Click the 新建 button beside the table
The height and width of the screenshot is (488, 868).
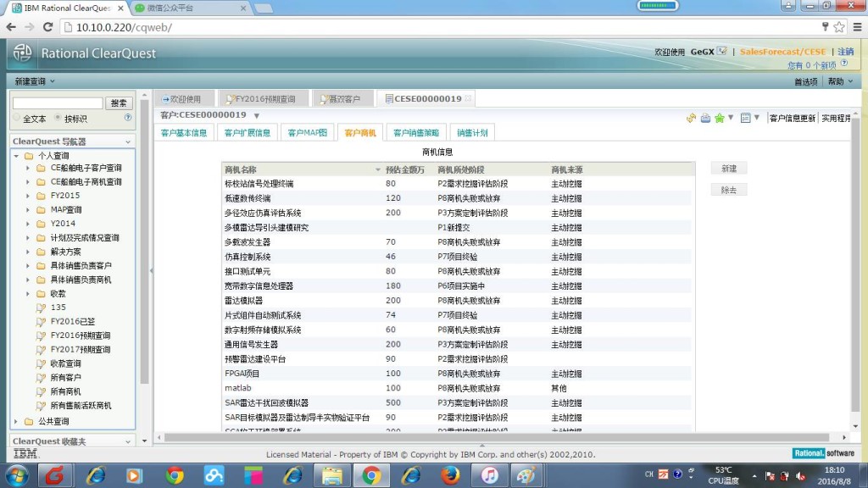tap(729, 169)
